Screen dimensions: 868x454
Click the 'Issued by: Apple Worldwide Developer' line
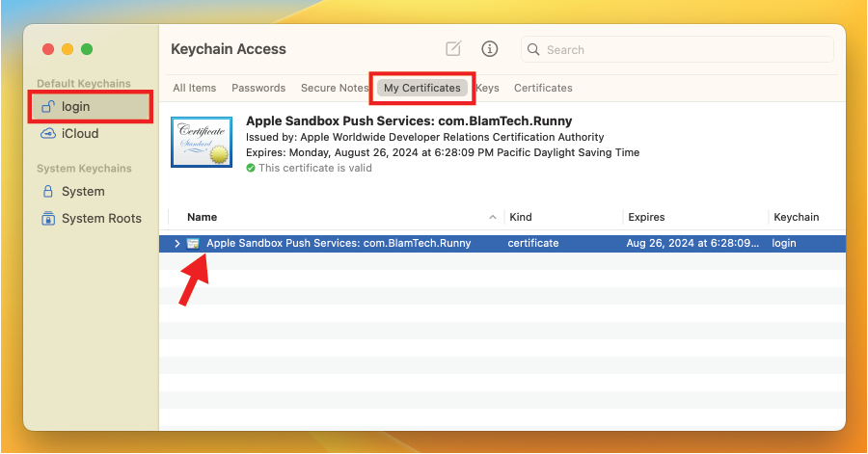click(x=424, y=137)
